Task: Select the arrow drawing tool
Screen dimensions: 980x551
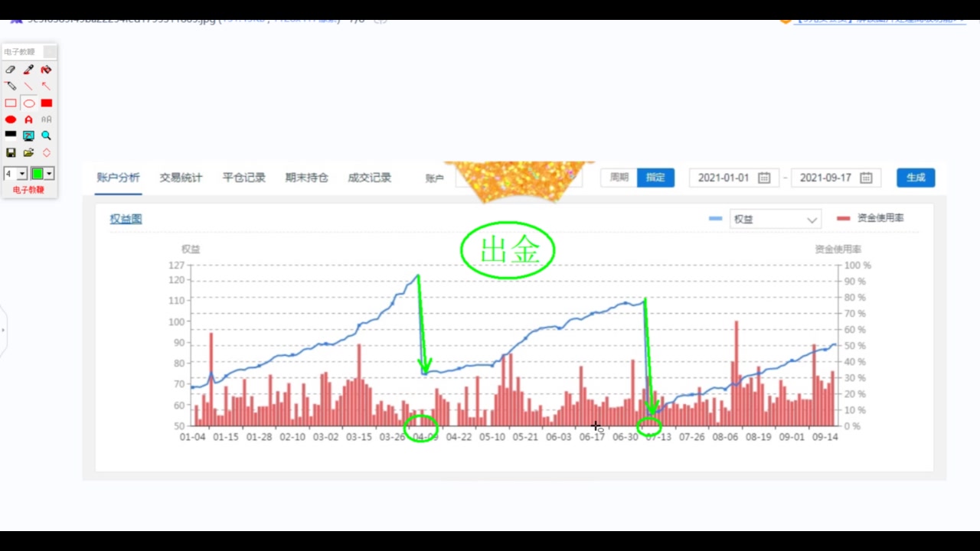Action: click(x=46, y=86)
